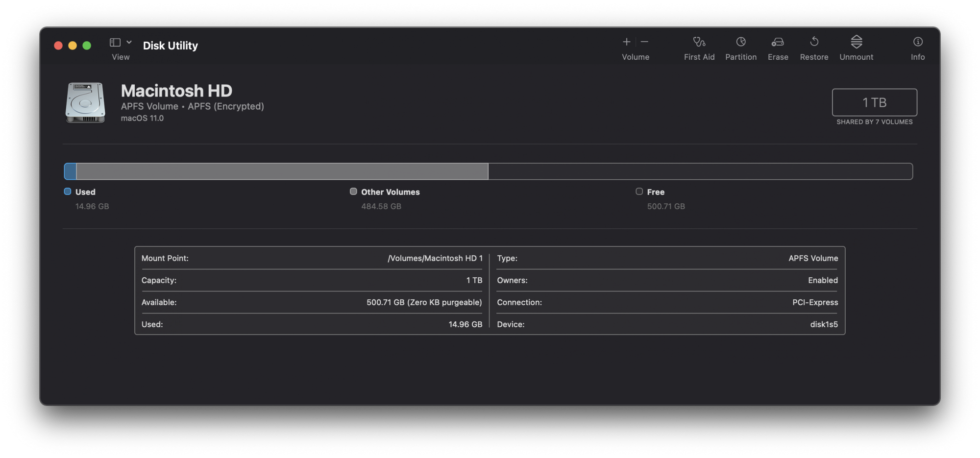Screen dimensions: 980x458
Task: Click the PCI-Express connection value
Action: click(815, 302)
